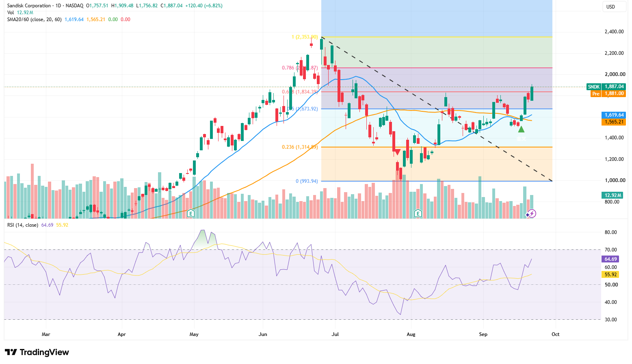Select the pink 0.786 Fibonacci level label
632x364 pixels.
[300, 68]
